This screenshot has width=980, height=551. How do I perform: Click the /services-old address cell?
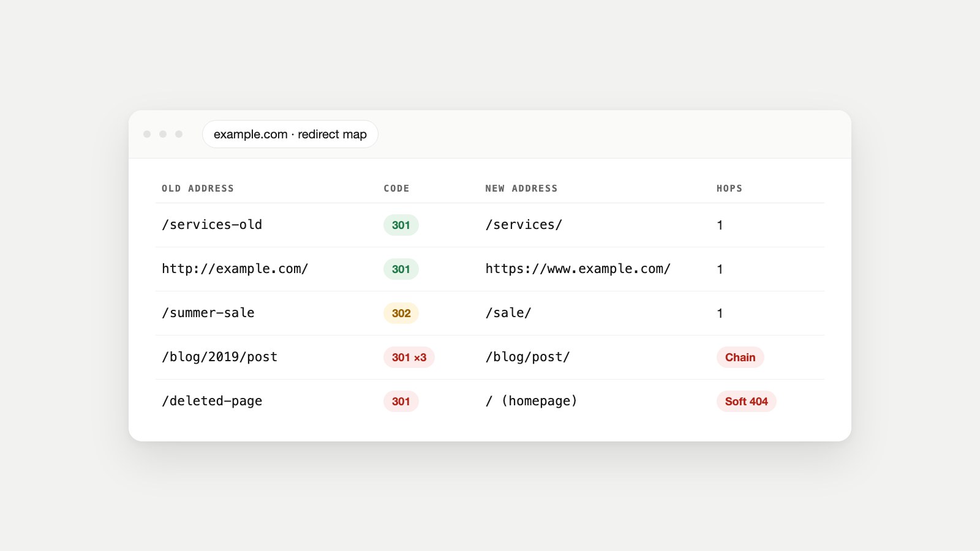(212, 225)
